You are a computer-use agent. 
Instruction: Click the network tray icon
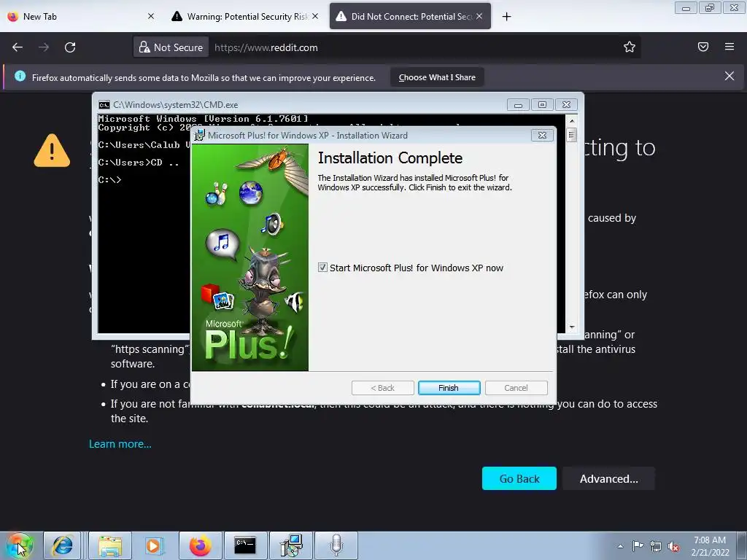[656, 547]
